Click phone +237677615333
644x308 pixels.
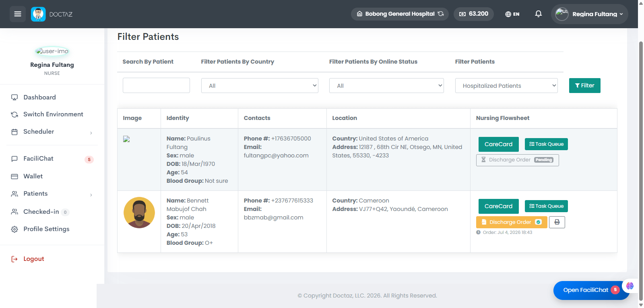tap(292, 201)
